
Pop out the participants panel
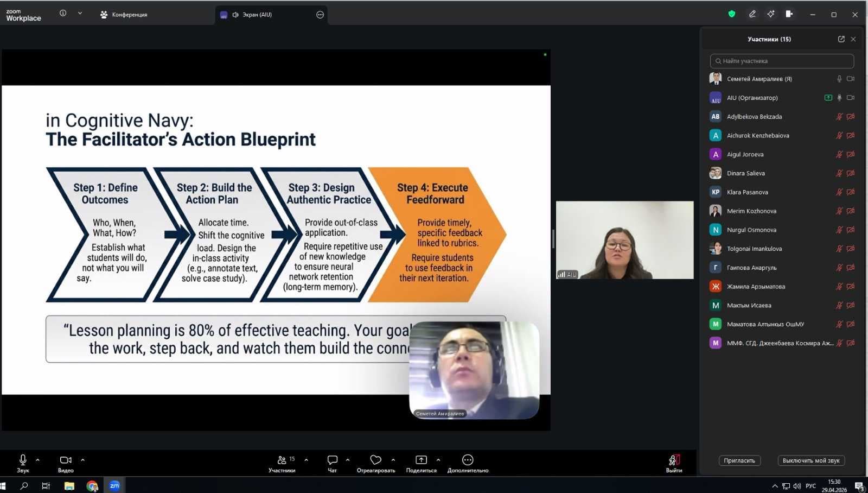(841, 39)
